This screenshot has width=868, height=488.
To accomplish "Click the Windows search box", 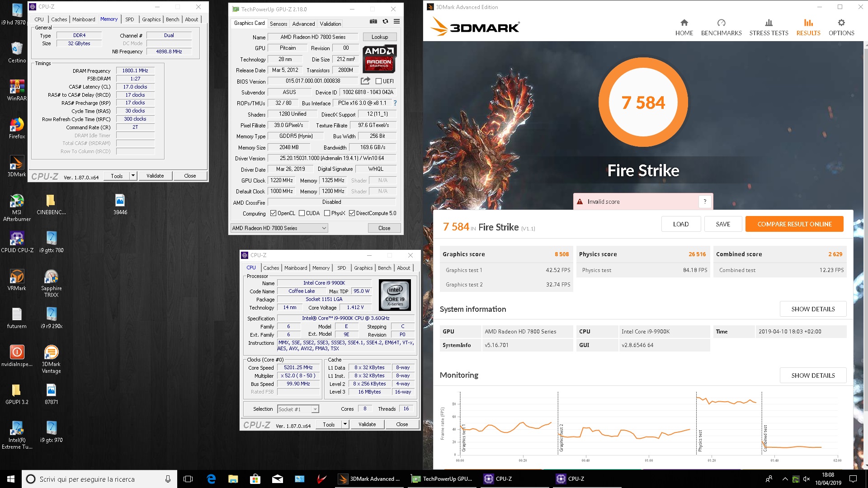I will pos(99,479).
